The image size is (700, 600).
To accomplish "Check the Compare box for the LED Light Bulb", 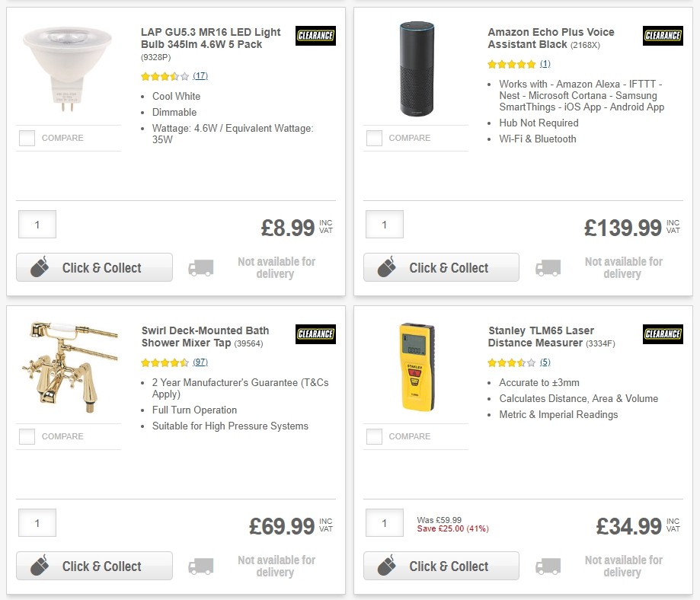I will point(27,138).
